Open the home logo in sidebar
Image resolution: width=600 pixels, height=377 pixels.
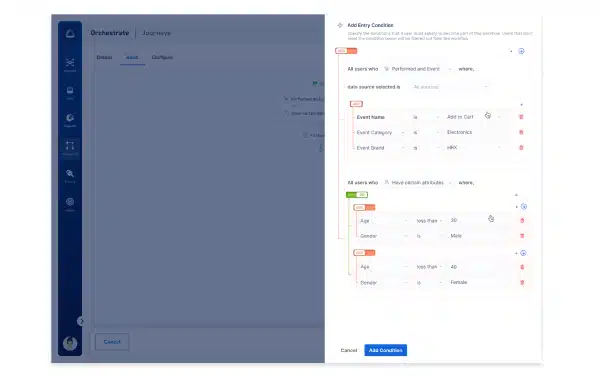click(70, 33)
